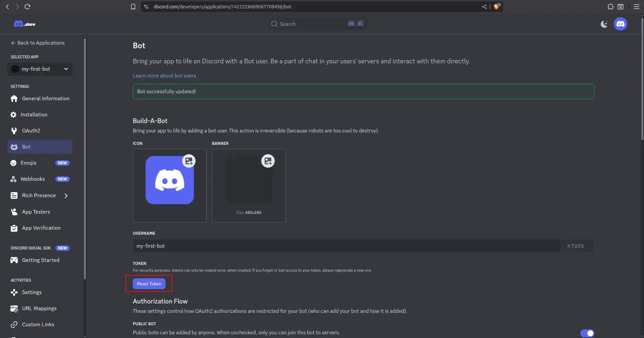The image size is (644, 338).
Task: Toggle the Public Bot switch
Action: click(587, 333)
